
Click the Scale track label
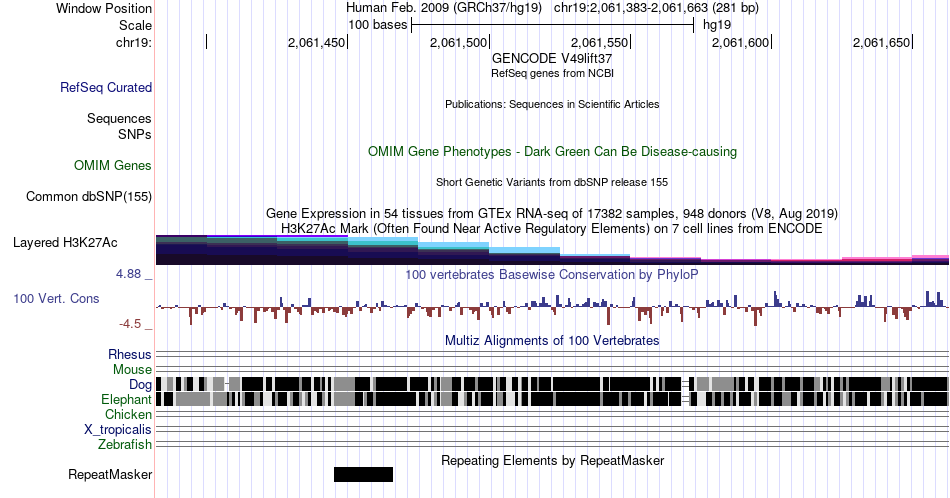tap(135, 25)
